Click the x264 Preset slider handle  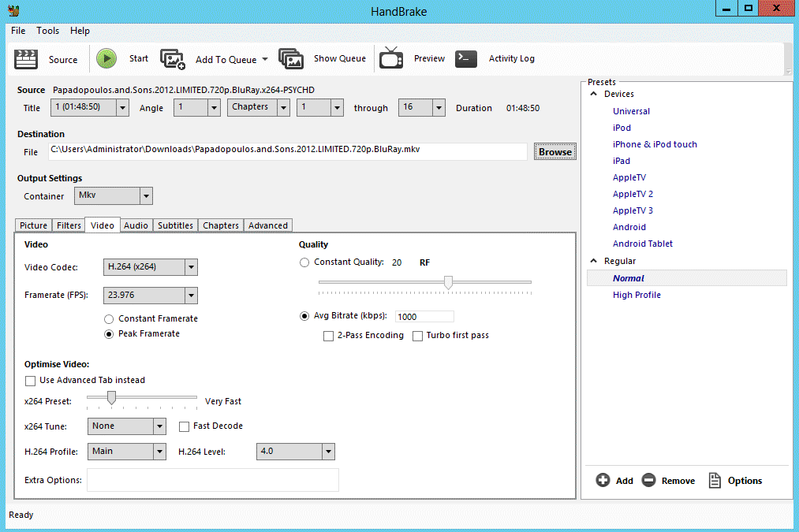pos(111,397)
